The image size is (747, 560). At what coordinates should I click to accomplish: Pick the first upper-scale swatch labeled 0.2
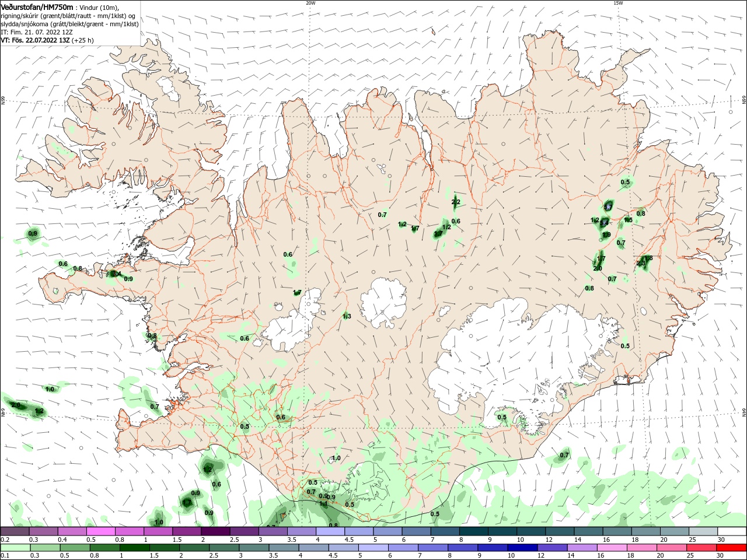point(15,531)
